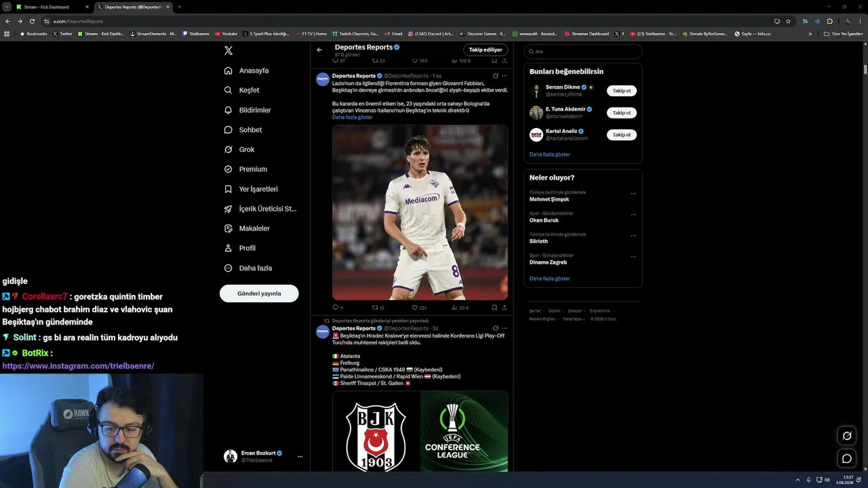Click the Yer İşaretleri bookmark icon
The image size is (868, 488).
(229, 189)
